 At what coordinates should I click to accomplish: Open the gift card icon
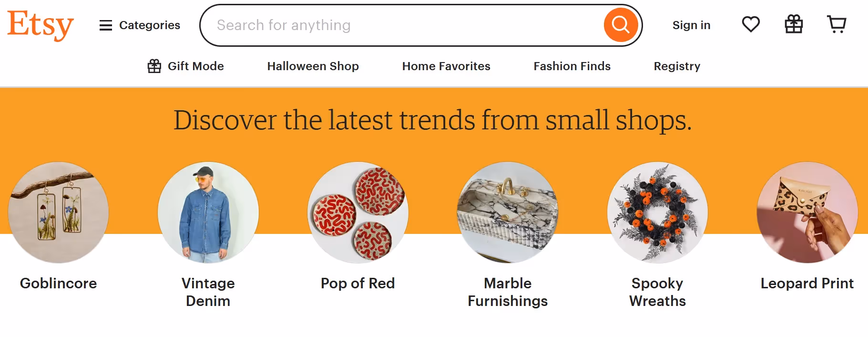click(x=794, y=24)
